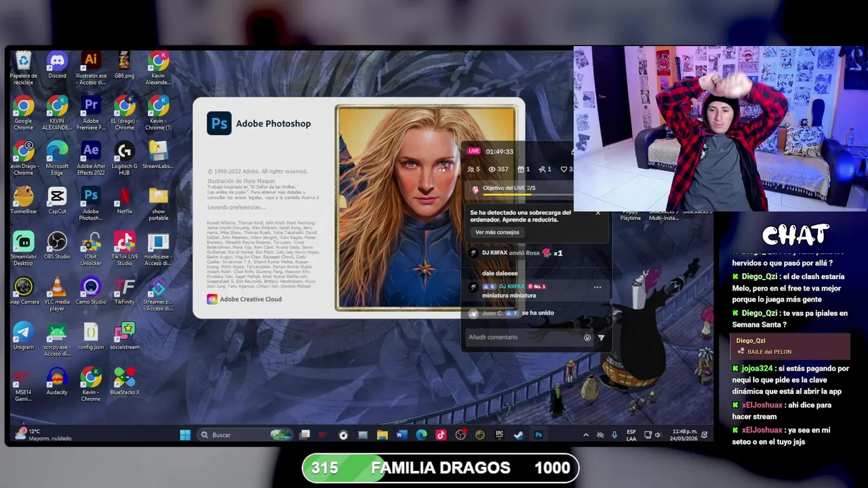Open the Netflix desktop shortcut

pyautogui.click(x=124, y=201)
